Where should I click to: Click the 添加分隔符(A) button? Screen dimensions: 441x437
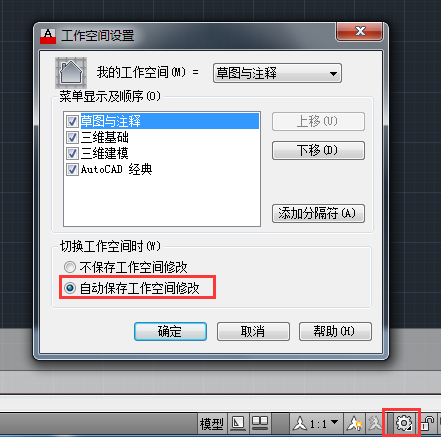click(x=318, y=213)
